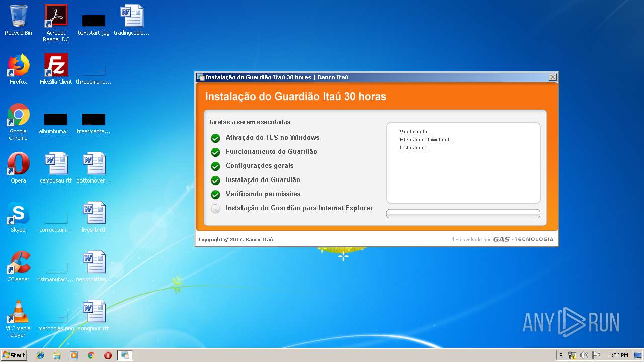The width and height of the screenshot is (644, 362).
Task: Select the albumhuma... desktop file
Action: click(55, 123)
